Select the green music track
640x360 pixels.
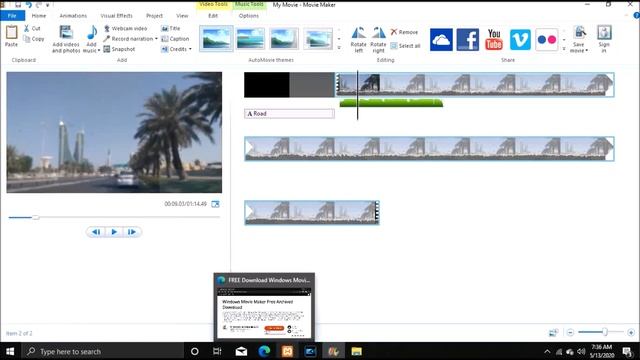[391, 102]
